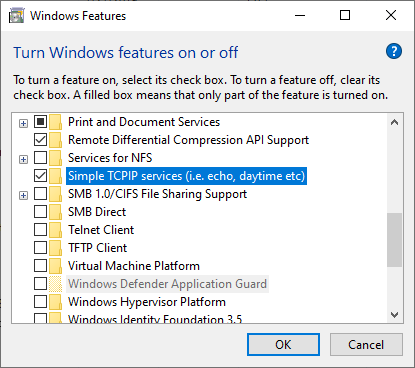The height and width of the screenshot is (368, 415).
Task: Disable Simple TCPIP services checkbox
Action: 40,176
